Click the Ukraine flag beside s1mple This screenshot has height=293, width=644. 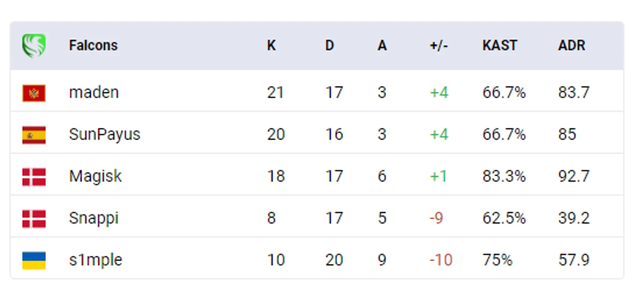click(34, 260)
